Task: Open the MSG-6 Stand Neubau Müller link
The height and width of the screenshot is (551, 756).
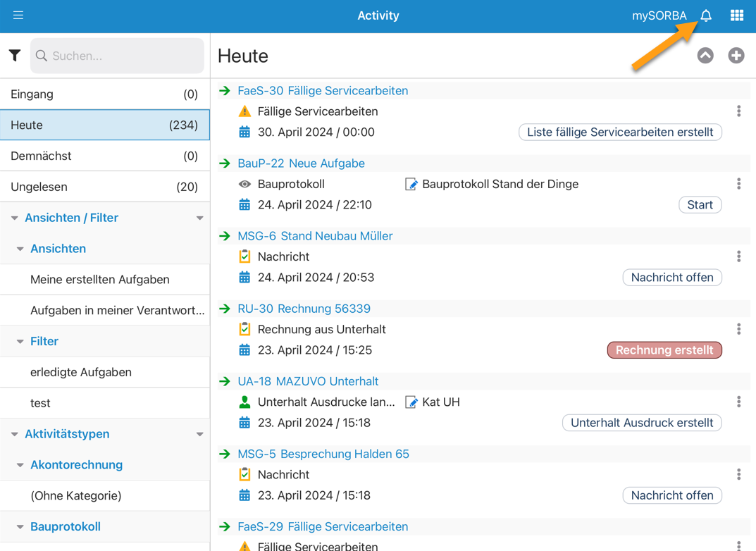Action: coord(315,236)
